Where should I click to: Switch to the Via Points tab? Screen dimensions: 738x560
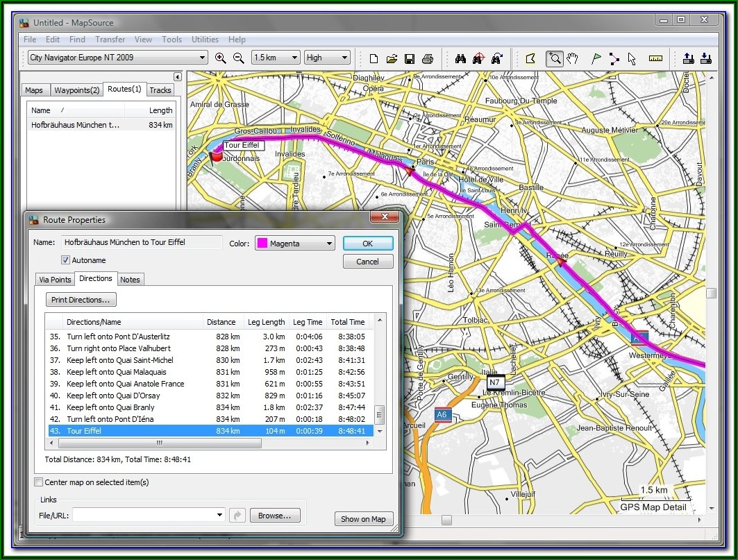55,280
